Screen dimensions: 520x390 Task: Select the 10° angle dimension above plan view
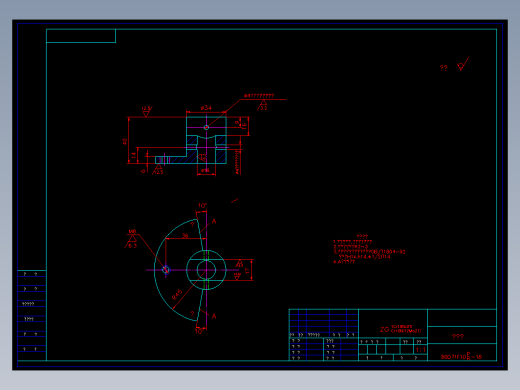[x=202, y=206]
